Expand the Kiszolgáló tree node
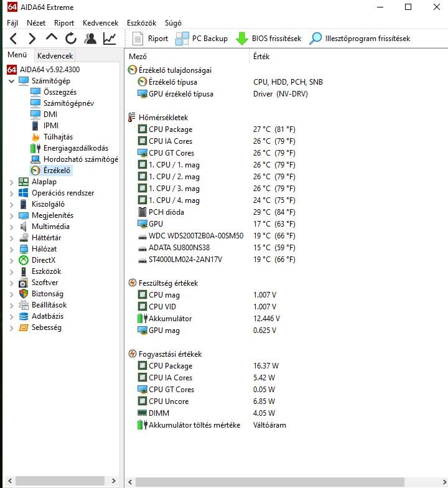 tap(11, 204)
